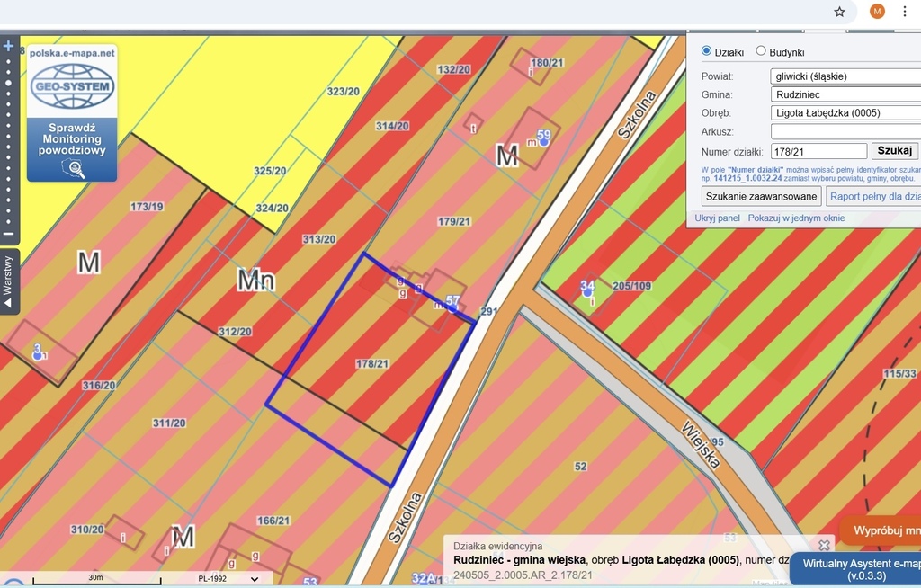Click the zoom in plus icon
921x588 pixels.
[9, 46]
